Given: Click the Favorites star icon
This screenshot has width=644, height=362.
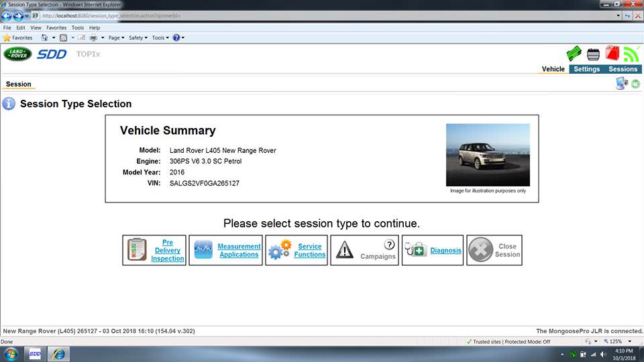Looking at the screenshot, I should [7, 38].
